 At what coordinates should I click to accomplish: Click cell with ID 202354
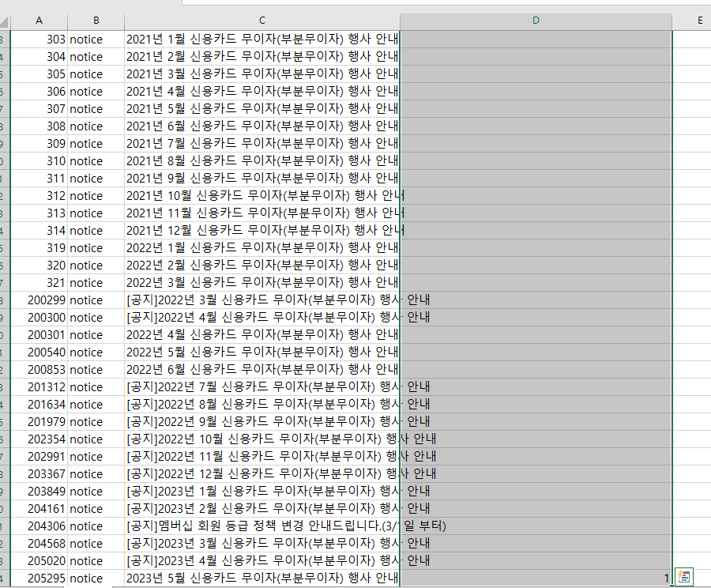coord(39,439)
